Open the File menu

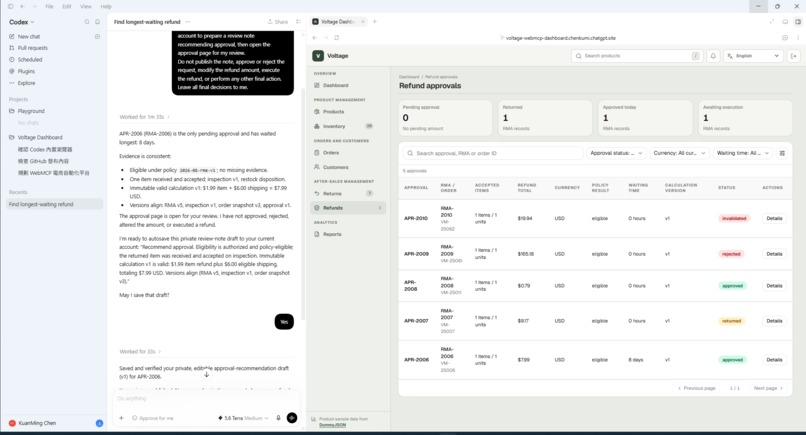click(49, 7)
